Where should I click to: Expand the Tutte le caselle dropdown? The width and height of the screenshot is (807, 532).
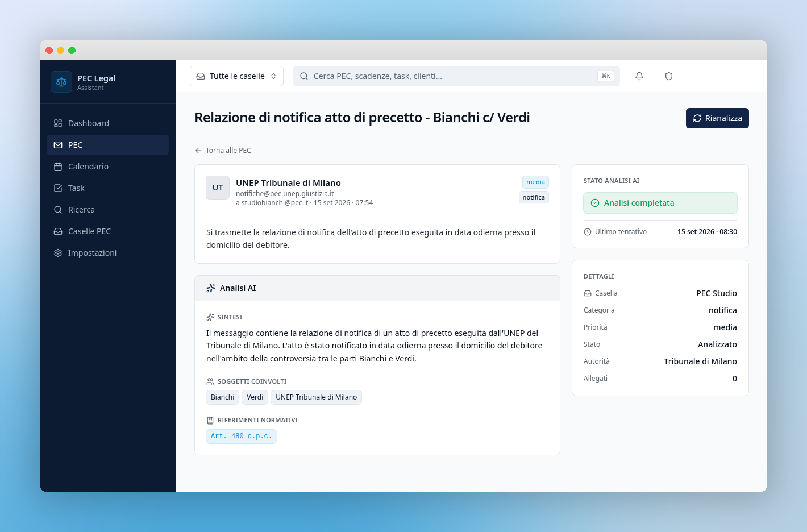(x=236, y=76)
